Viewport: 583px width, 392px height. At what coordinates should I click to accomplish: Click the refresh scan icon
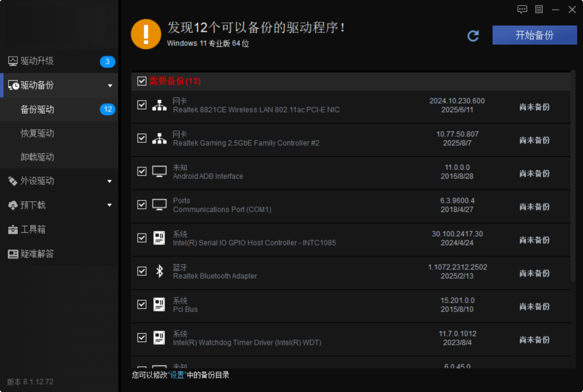tap(473, 36)
